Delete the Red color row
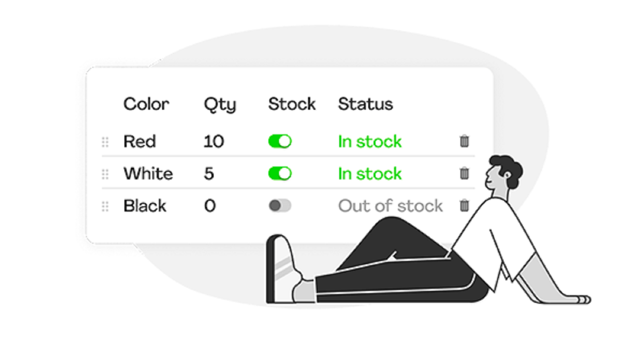Viewport: 644px width, 362px height. [x=464, y=141]
